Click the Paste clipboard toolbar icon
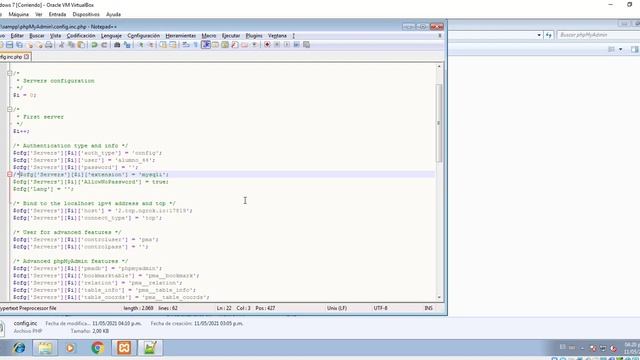This screenshot has width=640, height=360. [x=81, y=44]
